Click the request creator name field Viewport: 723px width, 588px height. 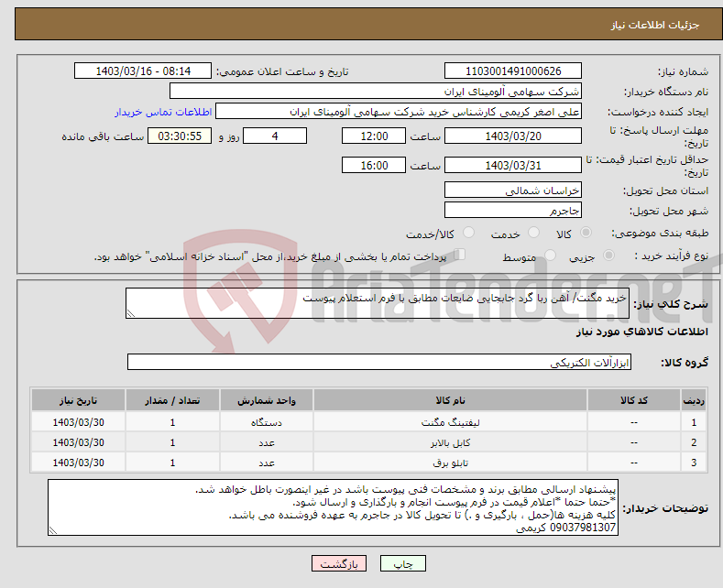pyautogui.click(x=399, y=112)
